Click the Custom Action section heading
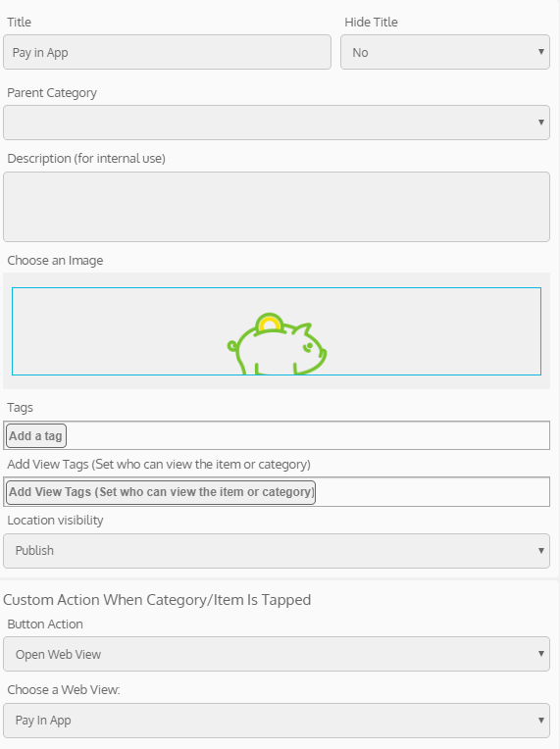 coord(157,599)
